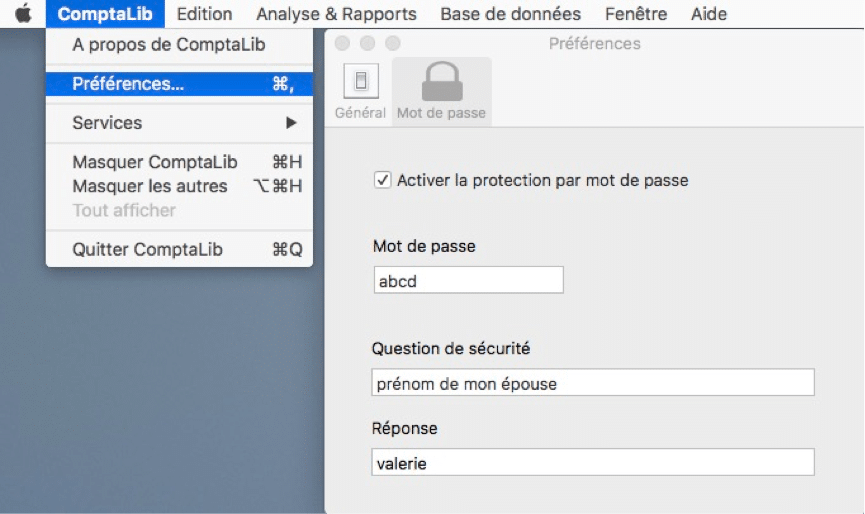
Task: Close the Préférences window
Action: click(342, 43)
